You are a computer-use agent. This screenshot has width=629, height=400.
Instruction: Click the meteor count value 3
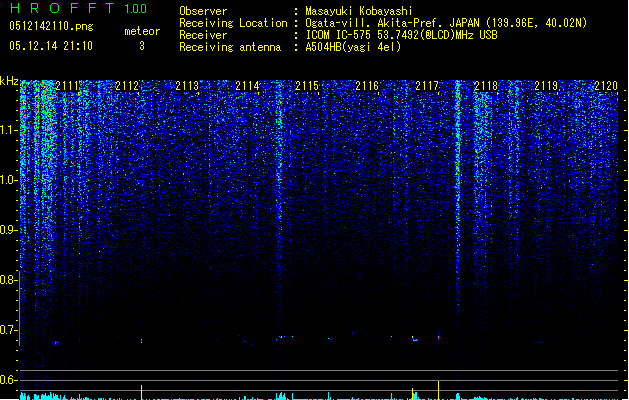(x=142, y=46)
